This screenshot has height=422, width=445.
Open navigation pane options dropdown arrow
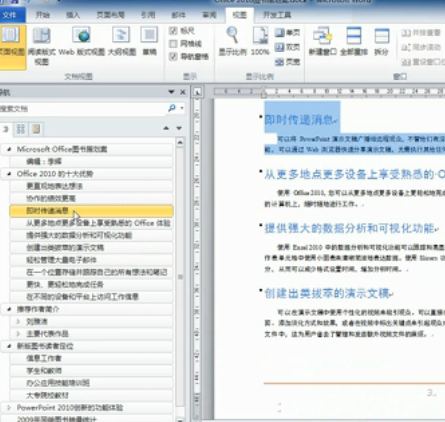(x=171, y=92)
